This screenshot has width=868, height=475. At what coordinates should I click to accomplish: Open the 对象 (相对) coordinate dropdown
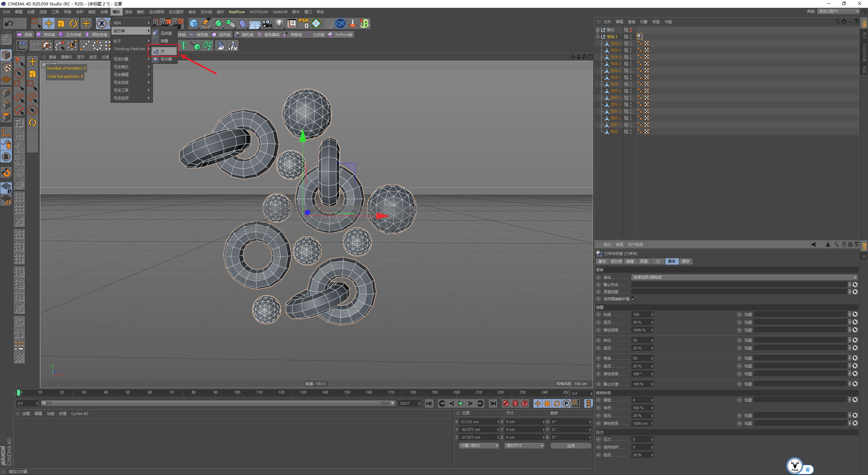point(479,446)
